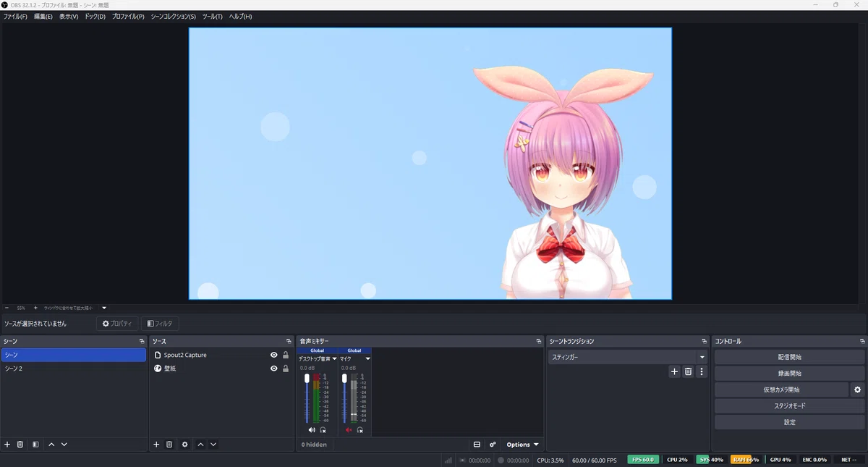Zoom in preview with plus icon
Image resolution: width=868 pixels, height=467 pixels.
click(35, 308)
